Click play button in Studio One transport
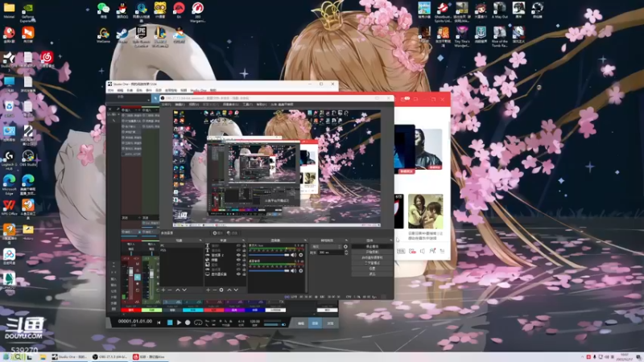The image size is (644, 362). pyautogui.click(x=179, y=323)
